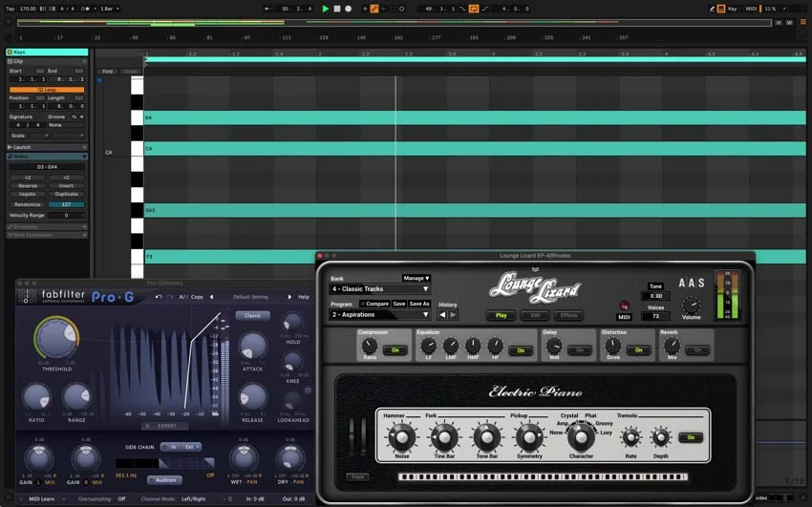Image resolution: width=812 pixels, height=507 pixels.
Task: Click the Compare button in Lounge Lizard
Action: 374,304
